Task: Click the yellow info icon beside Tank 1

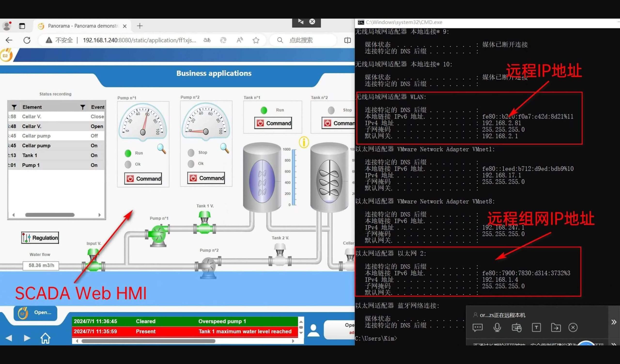Action: tap(304, 142)
